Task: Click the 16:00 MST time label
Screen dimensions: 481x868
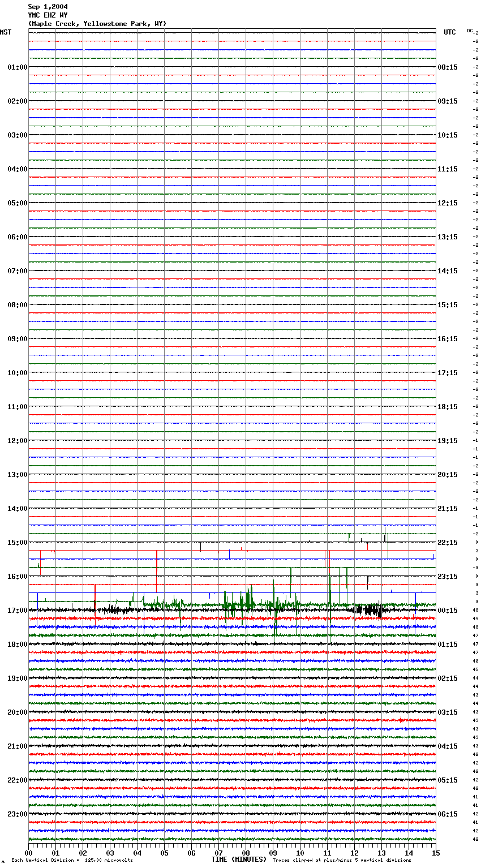Action: [x=17, y=577]
